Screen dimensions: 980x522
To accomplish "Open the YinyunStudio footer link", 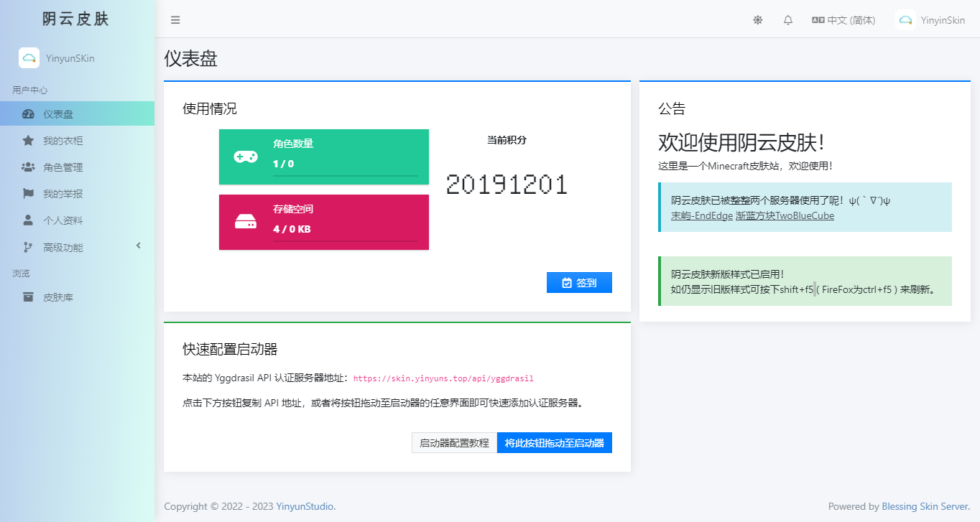I will [x=305, y=506].
